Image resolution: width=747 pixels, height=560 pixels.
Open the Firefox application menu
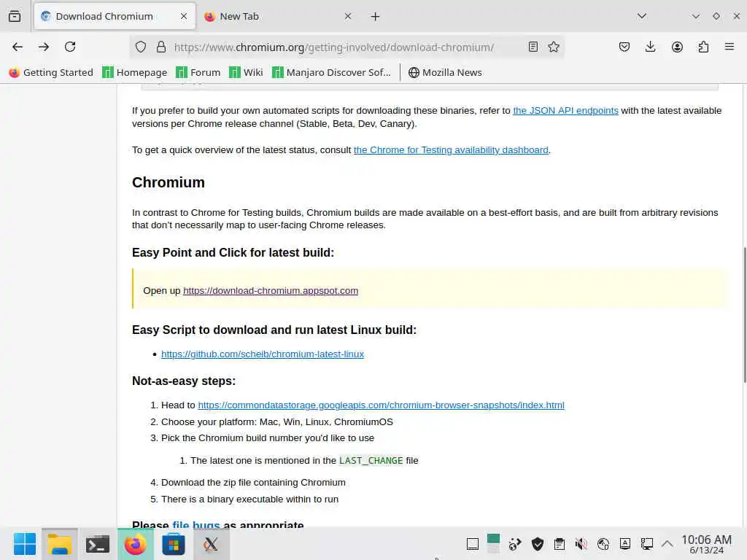click(x=729, y=47)
